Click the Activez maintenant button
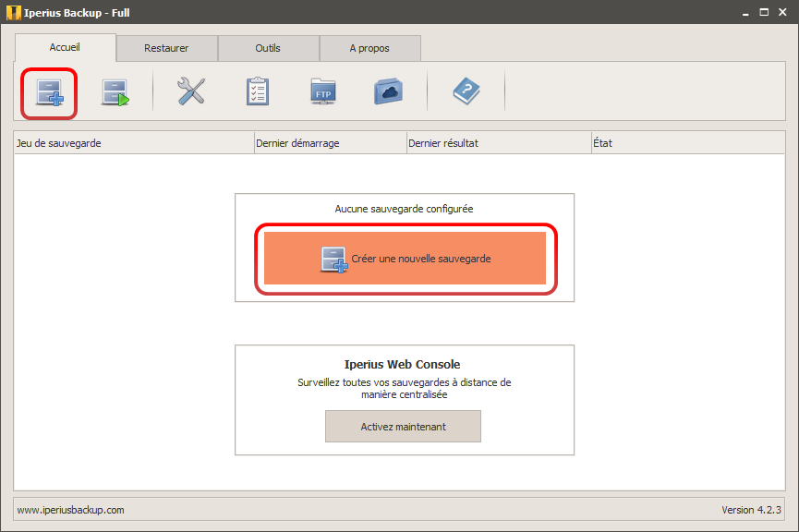799x532 pixels. pyautogui.click(x=403, y=427)
